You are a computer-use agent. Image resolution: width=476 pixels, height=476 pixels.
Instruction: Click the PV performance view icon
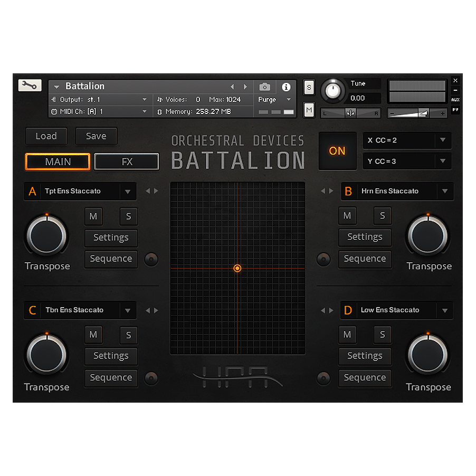pos(455,110)
